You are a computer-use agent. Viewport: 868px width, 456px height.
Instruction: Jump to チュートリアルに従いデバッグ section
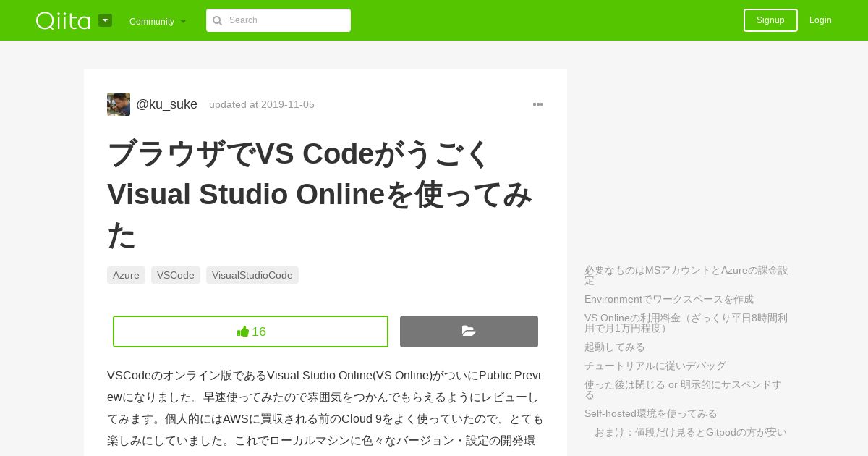655,366
